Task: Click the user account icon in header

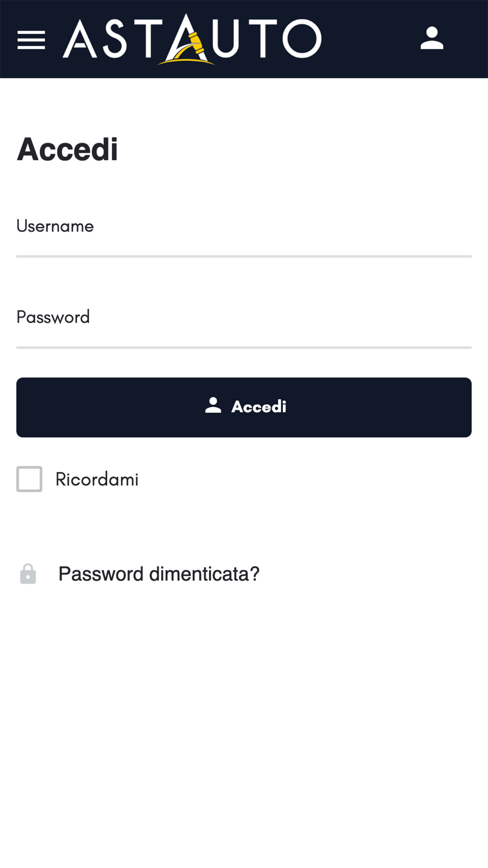Action: tap(432, 39)
